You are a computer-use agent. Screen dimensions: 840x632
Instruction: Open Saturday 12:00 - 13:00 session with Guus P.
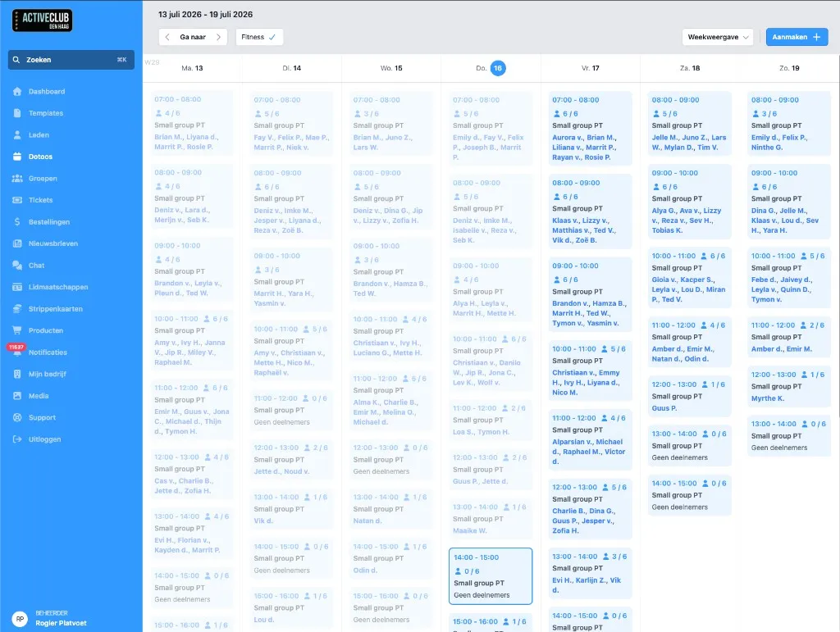(x=689, y=396)
